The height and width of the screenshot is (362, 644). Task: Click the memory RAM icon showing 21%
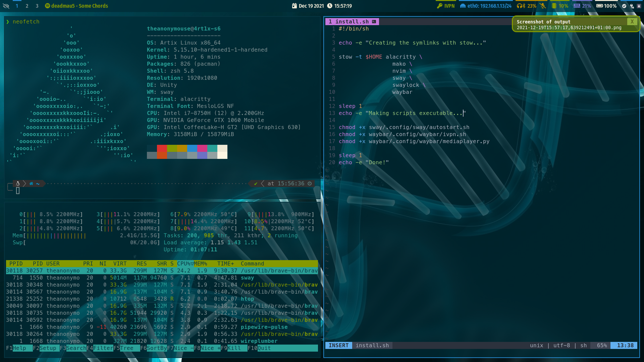(x=577, y=6)
